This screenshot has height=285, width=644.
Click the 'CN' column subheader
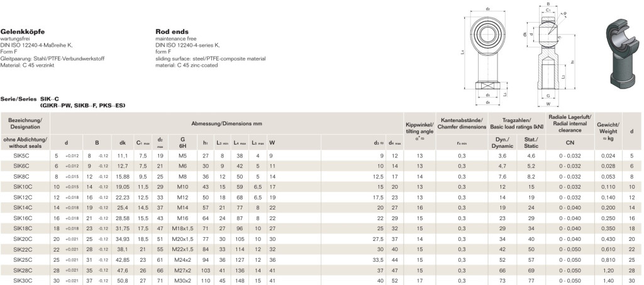570,142
